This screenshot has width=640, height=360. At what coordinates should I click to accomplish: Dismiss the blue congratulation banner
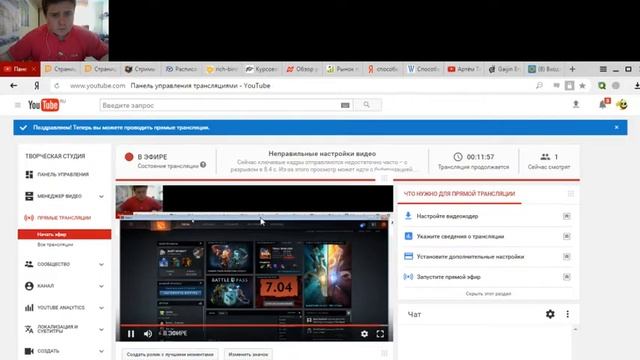(x=616, y=127)
